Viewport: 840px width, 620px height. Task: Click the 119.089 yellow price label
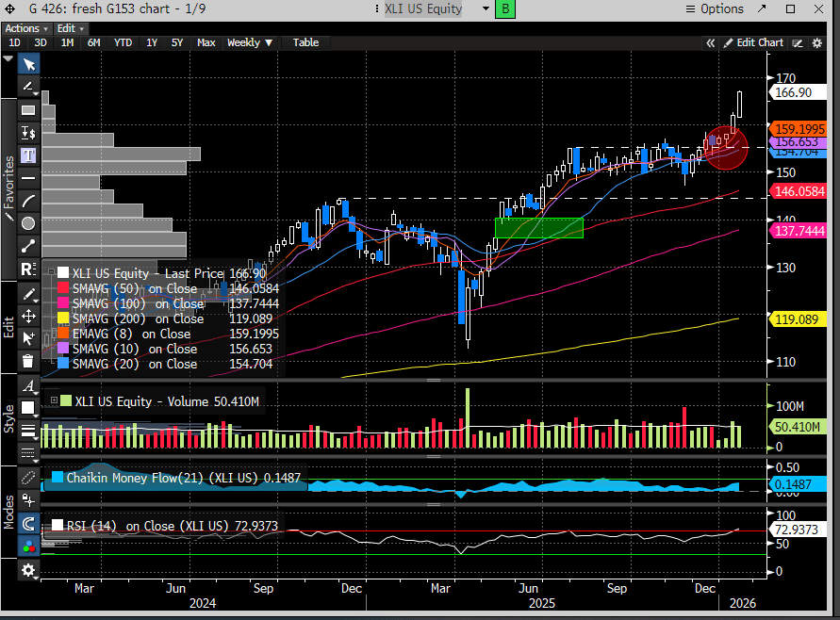(x=796, y=319)
